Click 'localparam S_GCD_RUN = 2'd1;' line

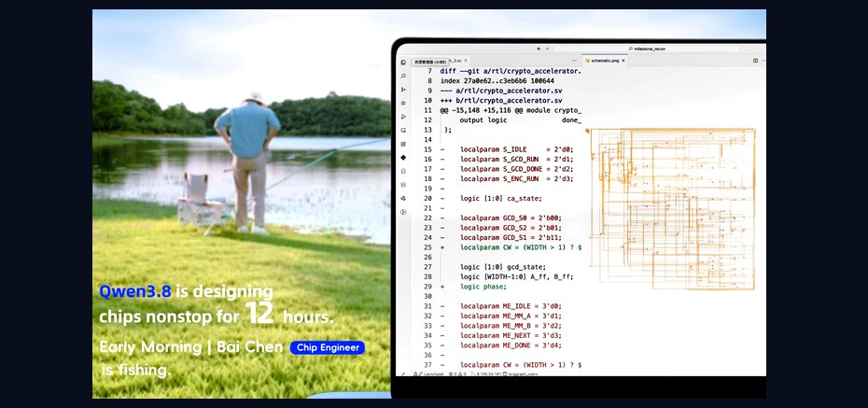coord(516,159)
